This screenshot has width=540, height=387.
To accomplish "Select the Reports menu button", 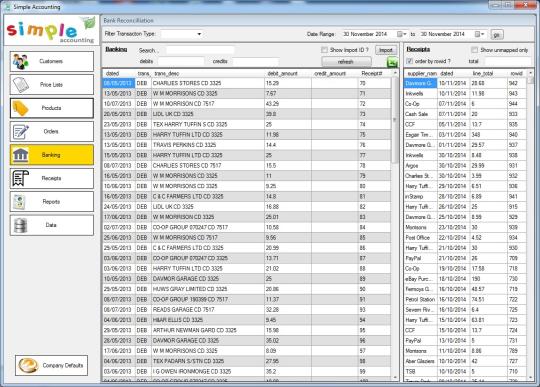I will [52, 202].
